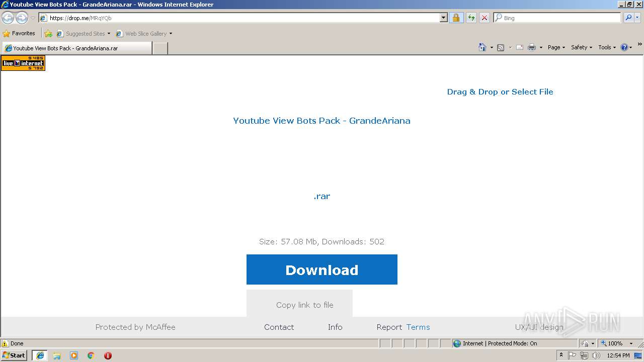Open Favorites star button
This screenshot has height=362, width=644.
(x=19, y=33)
